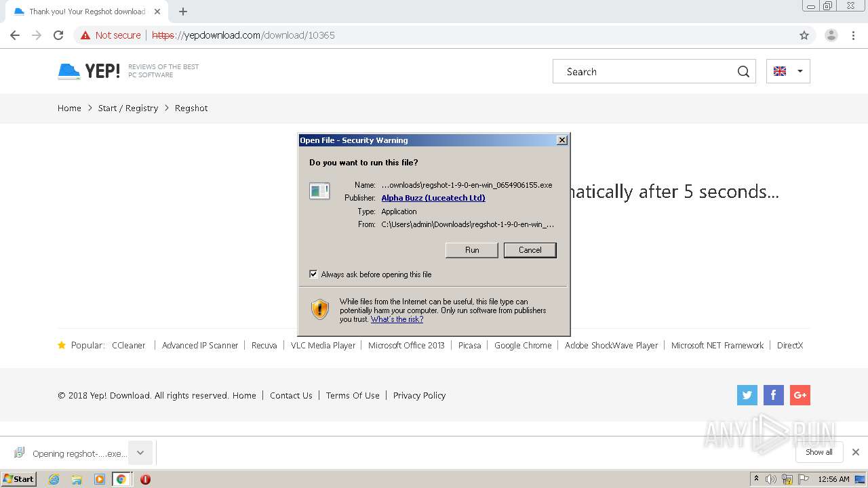
Task: Open the Contact Us footer link
Action: point(291,395)
